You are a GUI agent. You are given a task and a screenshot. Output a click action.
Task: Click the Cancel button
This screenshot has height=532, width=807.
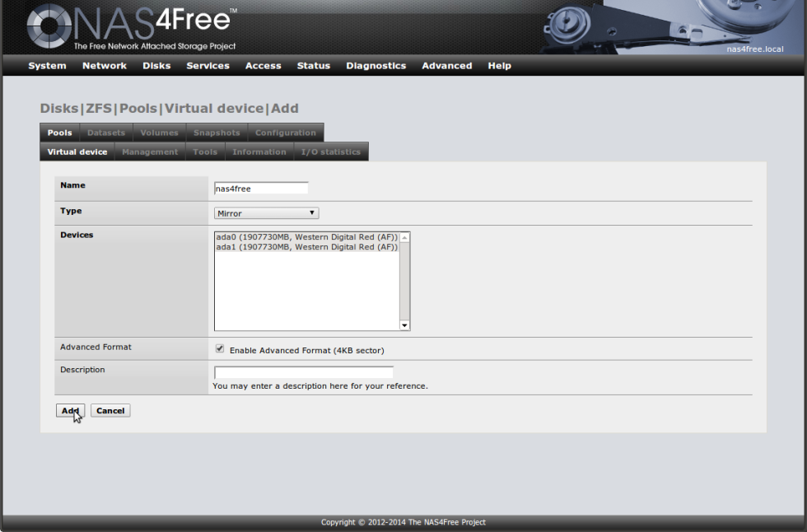110,410
